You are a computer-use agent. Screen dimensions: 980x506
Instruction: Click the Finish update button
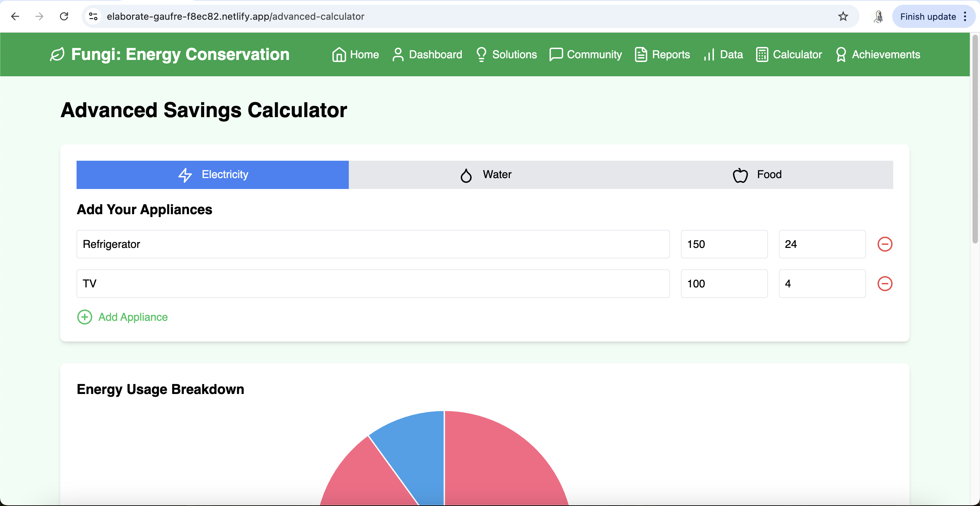[928, 16]
